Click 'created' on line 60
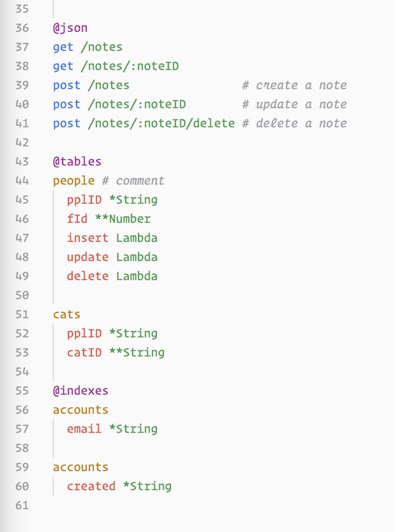The width and height of the screenshot is (395, 532). (91, 486)
